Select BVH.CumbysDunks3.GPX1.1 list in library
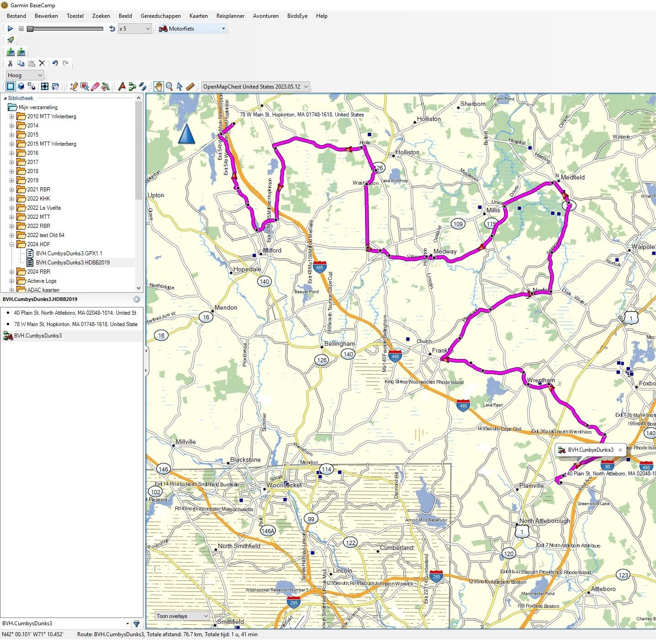 (x=69, y=253)
